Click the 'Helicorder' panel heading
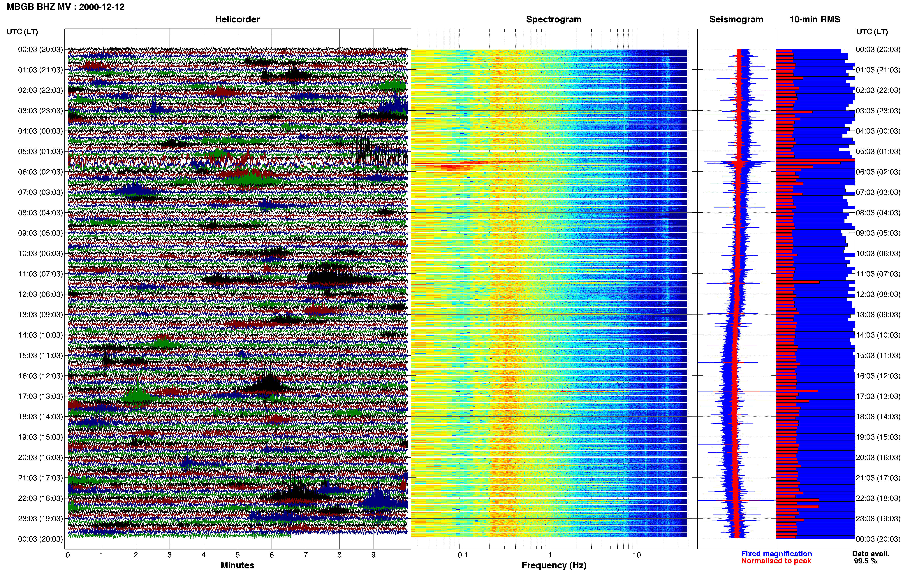The width and height of the screenshot is (924, 578). (x=237, y=20)
